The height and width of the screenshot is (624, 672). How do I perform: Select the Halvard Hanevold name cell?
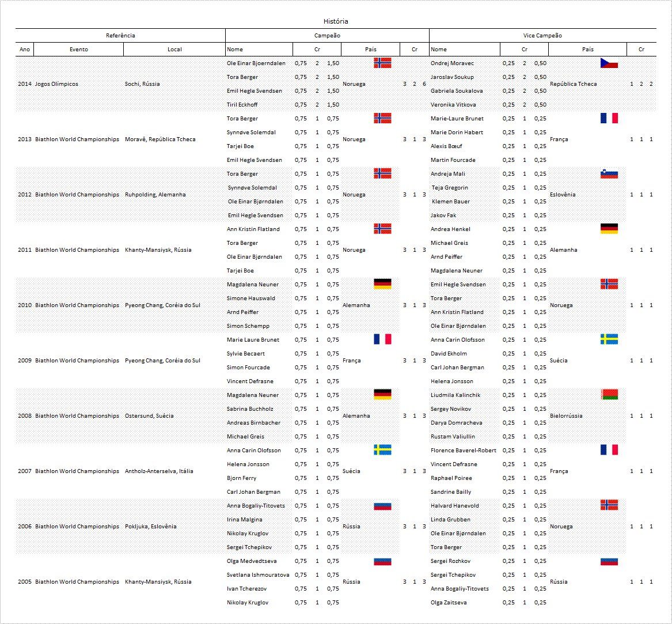[x=455, y=506]
